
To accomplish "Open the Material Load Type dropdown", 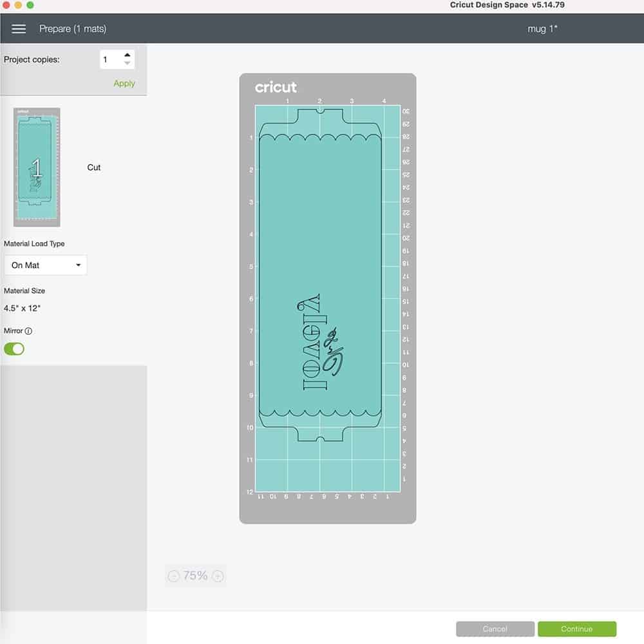I will [46, 265].
